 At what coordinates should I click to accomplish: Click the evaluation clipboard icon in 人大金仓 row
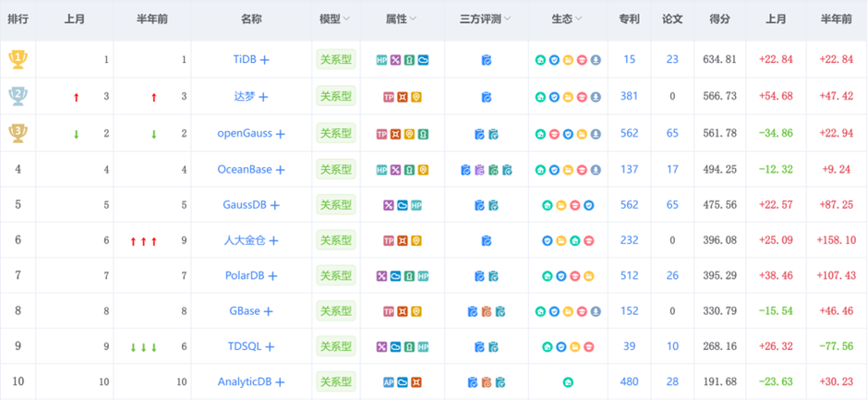(486, 240)
